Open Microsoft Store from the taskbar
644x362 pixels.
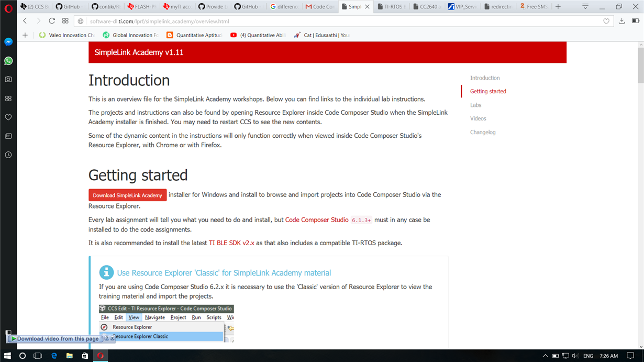click(x=85, y=356)
